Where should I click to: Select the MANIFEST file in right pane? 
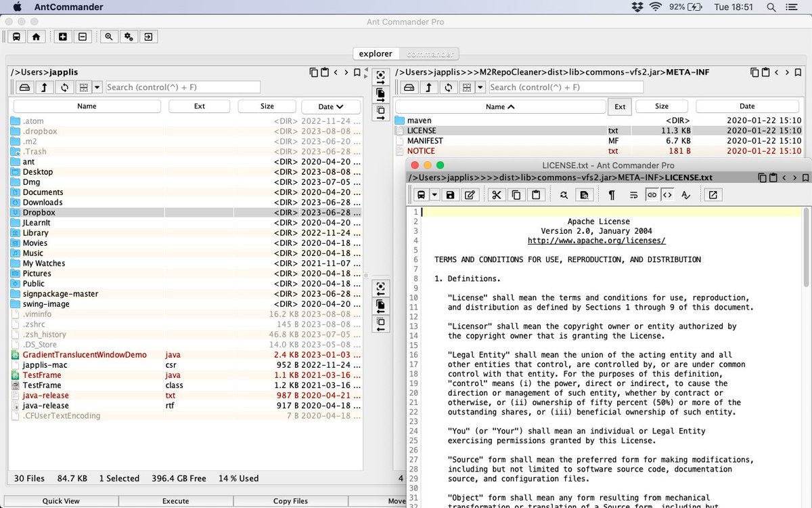[x=598, y=141]
